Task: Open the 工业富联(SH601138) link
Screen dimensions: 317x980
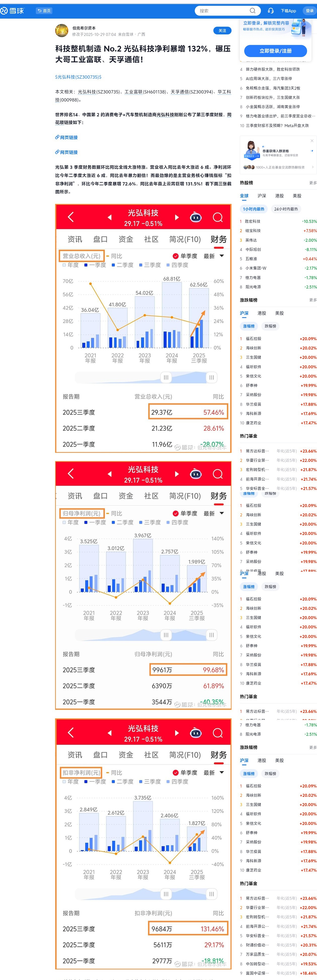Action: (146, 92)
